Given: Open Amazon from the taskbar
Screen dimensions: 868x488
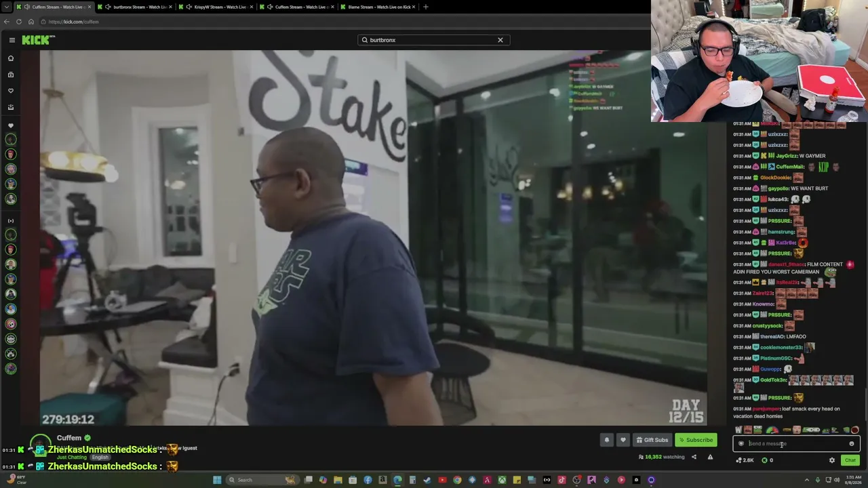Looking at the screenshot, I should (x=382, y=480).
